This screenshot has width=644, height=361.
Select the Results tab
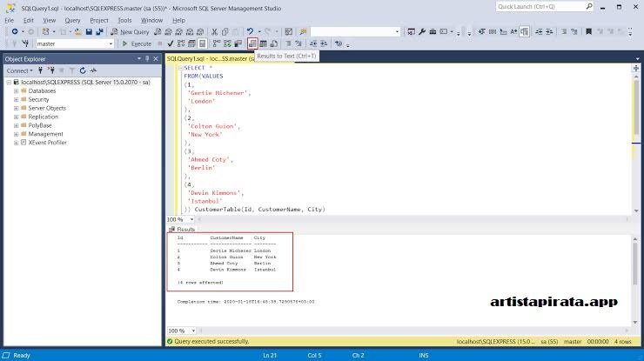[182, 229]
